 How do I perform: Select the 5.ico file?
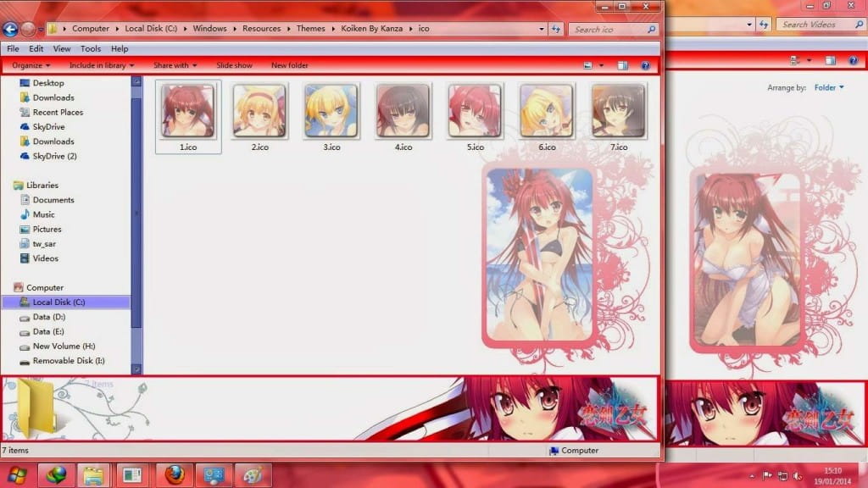pyautogui.click(x=475, y=117)
